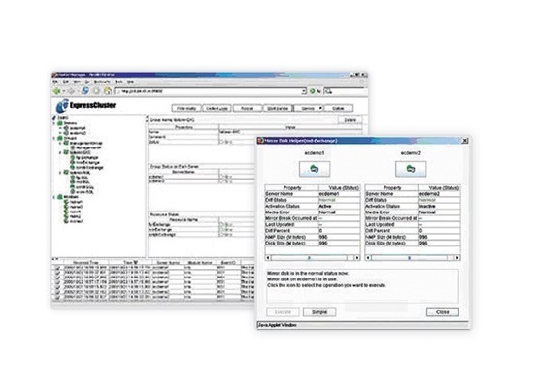Open the Service dropdown button
The image size is (534, 392).
coord(309,108)
